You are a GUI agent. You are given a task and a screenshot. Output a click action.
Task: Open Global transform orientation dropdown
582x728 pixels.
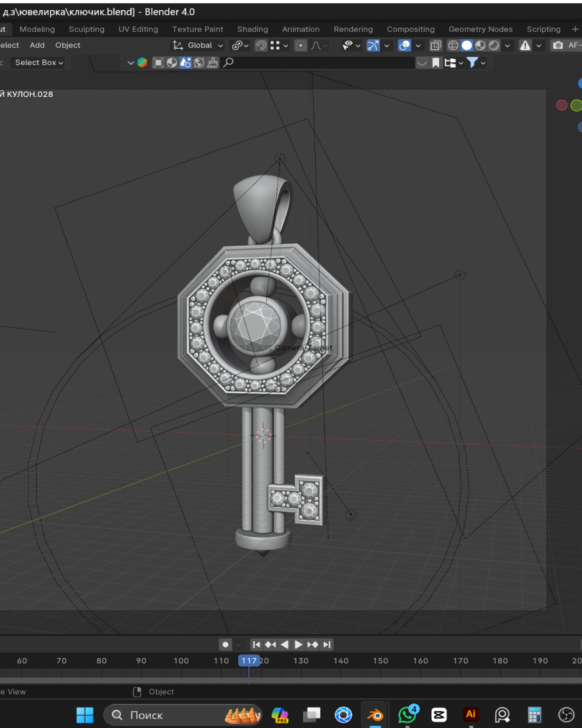click(x=198, y=45)
